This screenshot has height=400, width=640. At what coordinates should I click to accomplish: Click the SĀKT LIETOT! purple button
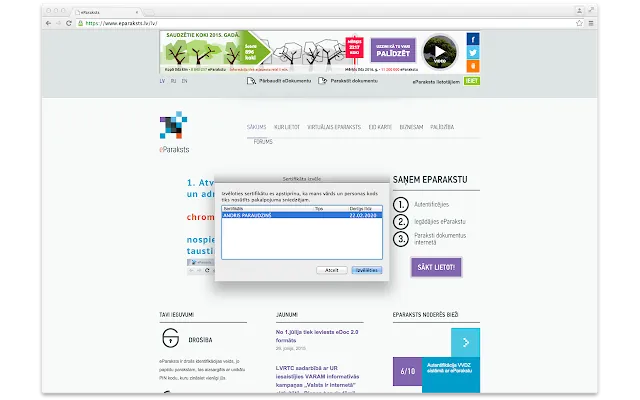(436, 267)
